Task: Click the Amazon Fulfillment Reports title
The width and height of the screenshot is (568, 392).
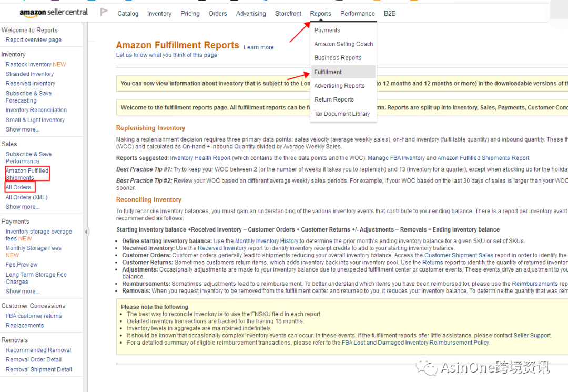Action: tap(178, 45)
